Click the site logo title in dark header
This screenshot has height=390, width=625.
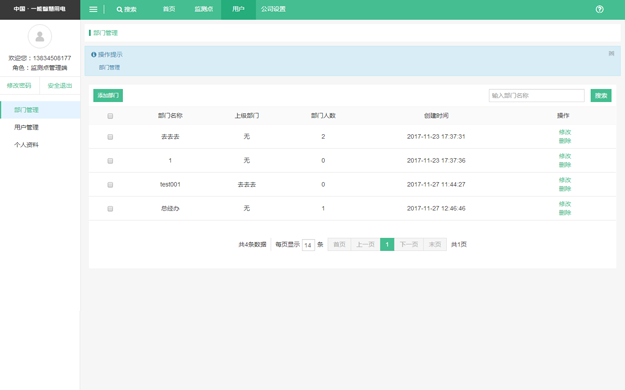click(x=39, y=9)
